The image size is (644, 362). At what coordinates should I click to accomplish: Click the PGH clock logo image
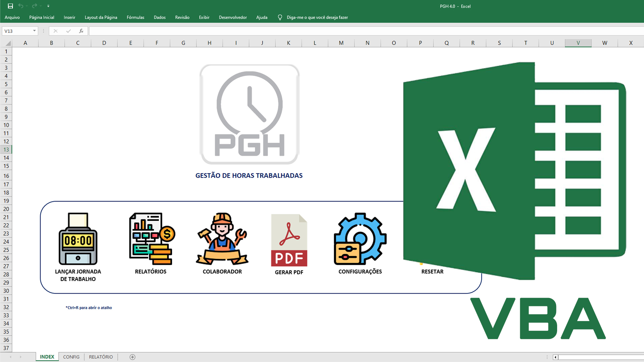[249, 114]
